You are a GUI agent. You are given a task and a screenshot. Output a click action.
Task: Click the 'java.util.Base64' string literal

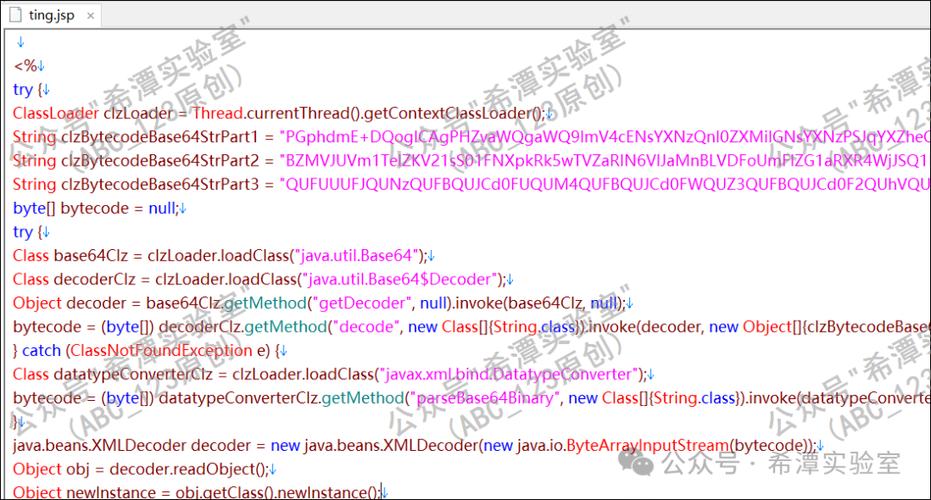pos(356,256)
